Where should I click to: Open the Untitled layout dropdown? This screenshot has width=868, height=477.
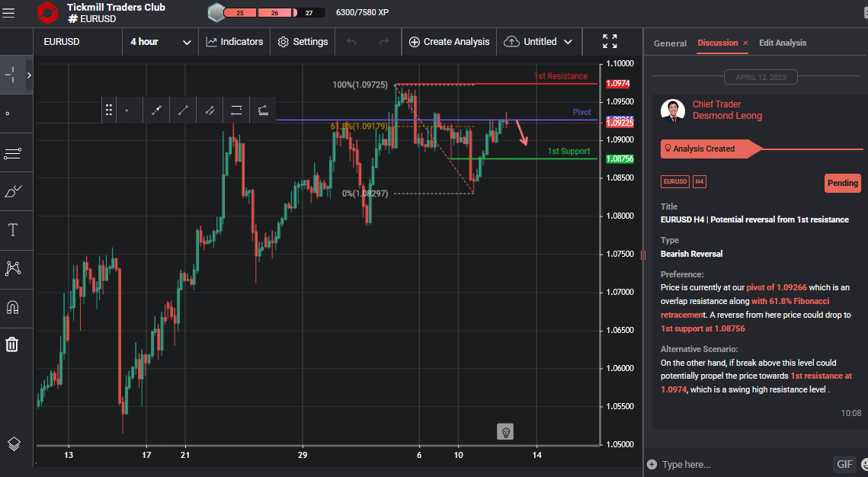click(547, 42)
